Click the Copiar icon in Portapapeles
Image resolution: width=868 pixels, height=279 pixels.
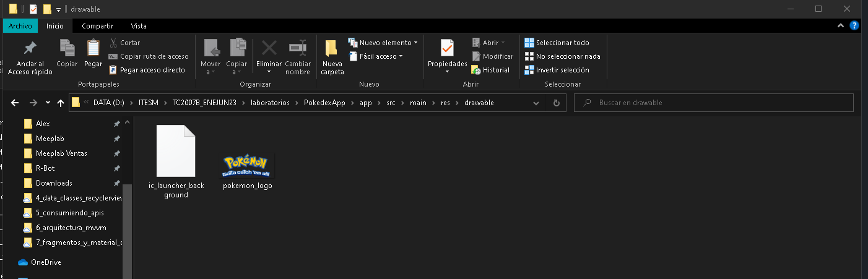(x=67, y=48)
